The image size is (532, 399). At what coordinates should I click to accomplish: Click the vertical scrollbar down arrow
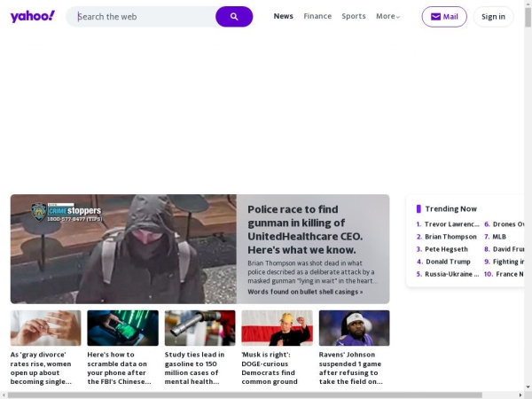point(528,387)
